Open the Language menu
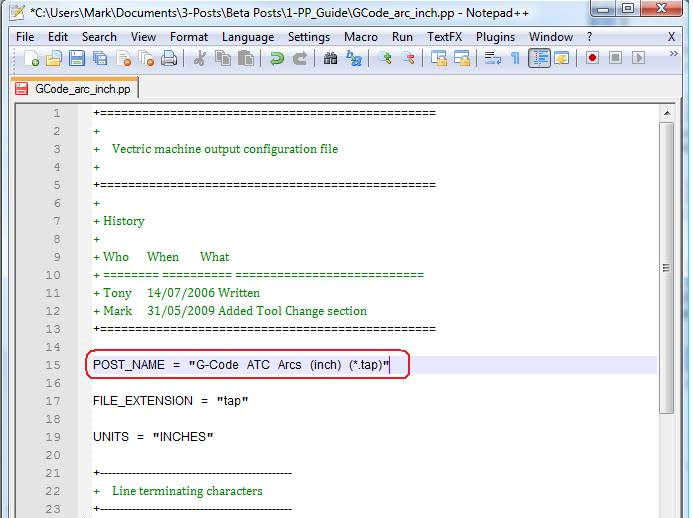Image resolution: width=693 pixels, height=518 pixels. [248, 37]
